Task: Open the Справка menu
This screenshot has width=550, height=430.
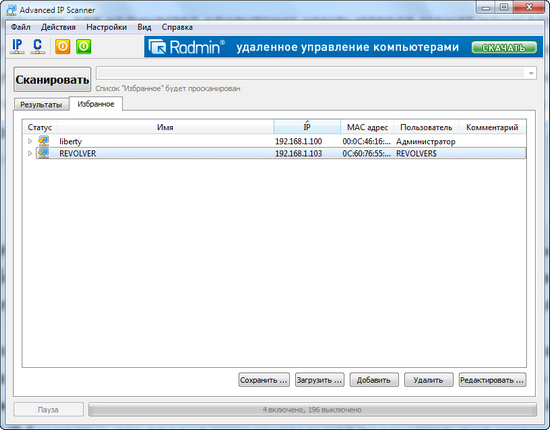Action: click(177, 27)
